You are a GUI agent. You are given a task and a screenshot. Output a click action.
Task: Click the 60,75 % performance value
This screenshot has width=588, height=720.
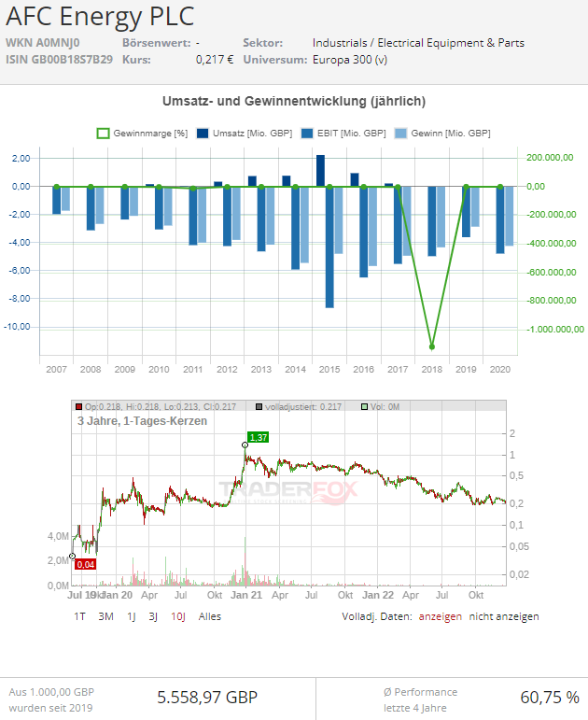550,697
